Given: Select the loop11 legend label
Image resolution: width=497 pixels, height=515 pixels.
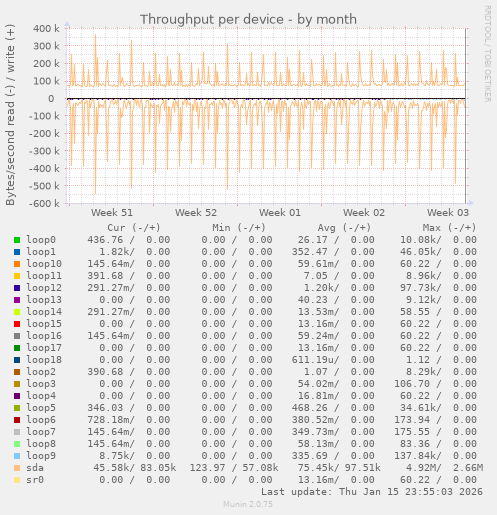Looking at the screenshot, I should pyautogui.click(x=44, y=276).
